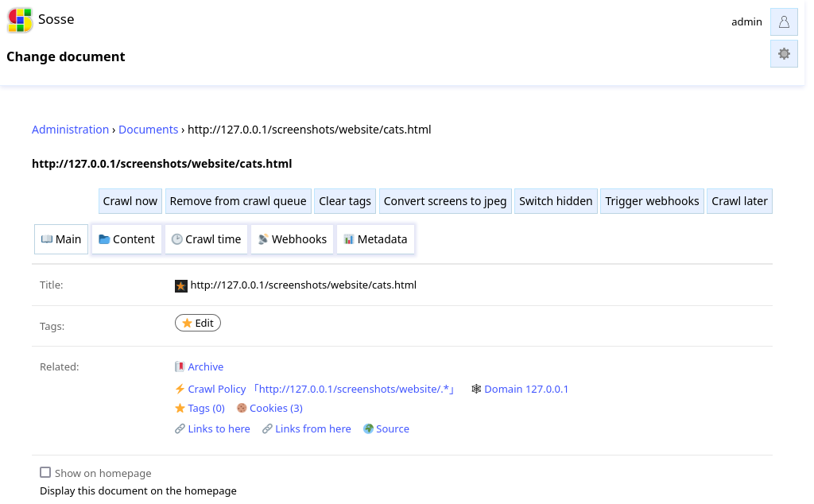
Task: Click the book icon on Main tab
Action: coord(47,239)
